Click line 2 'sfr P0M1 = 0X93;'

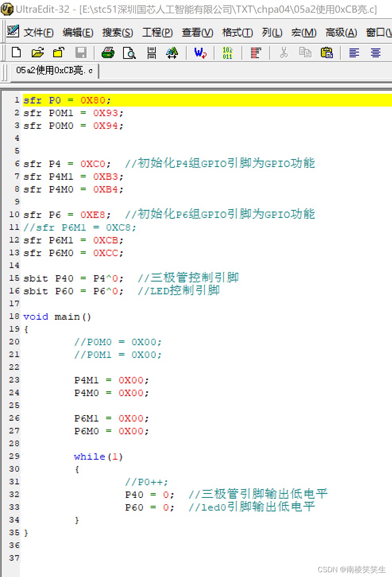pyautogui.click(x=73, y=113)
